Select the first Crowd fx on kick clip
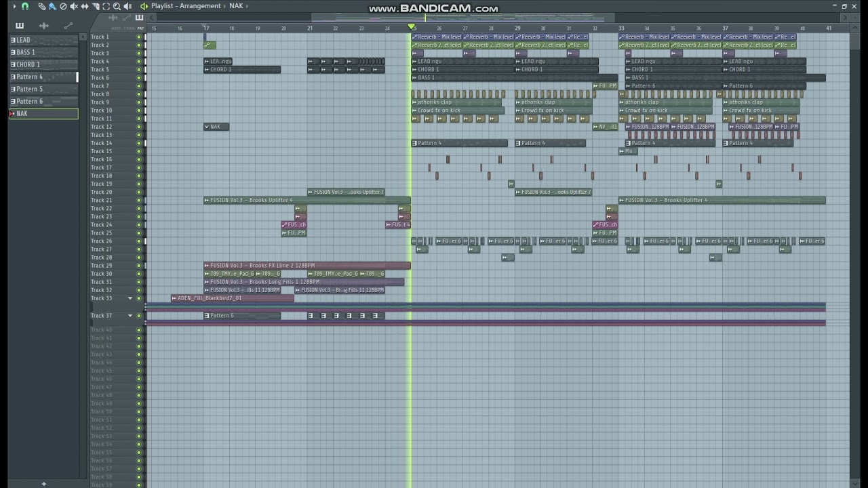 click(457, 110)
